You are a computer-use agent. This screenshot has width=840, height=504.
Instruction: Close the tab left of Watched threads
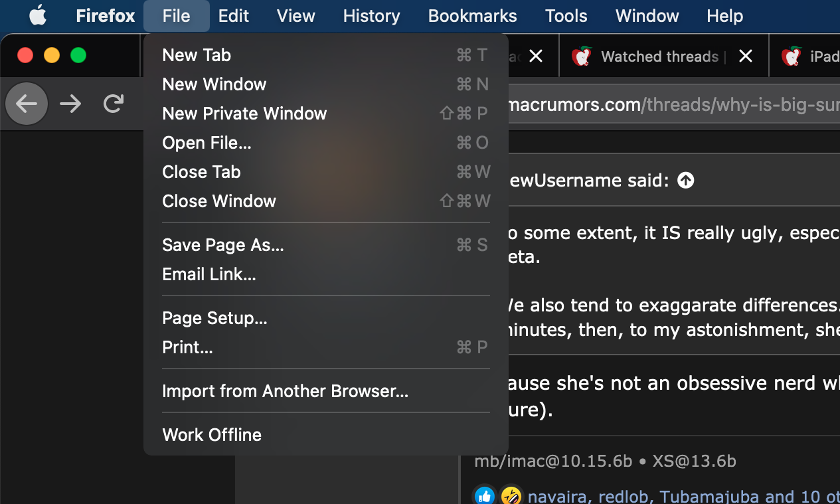[536, 56]
